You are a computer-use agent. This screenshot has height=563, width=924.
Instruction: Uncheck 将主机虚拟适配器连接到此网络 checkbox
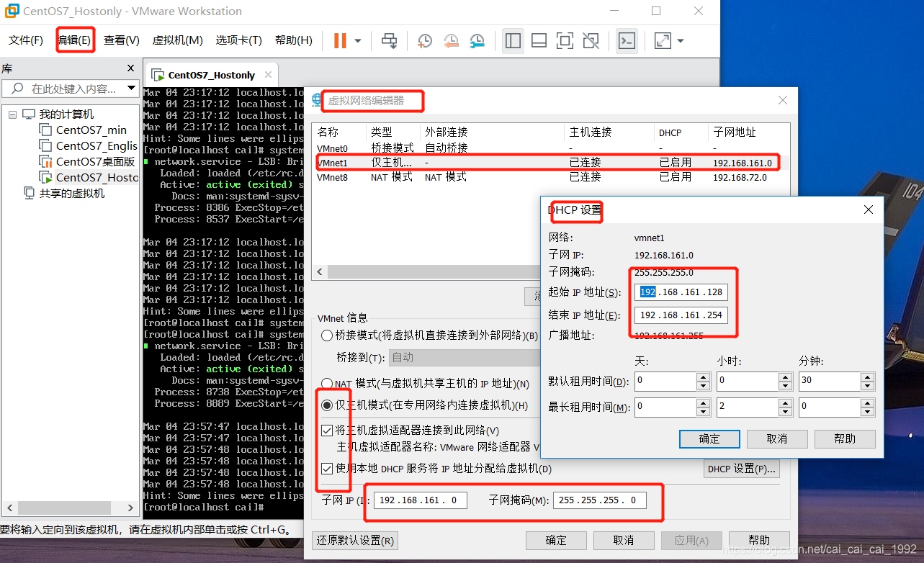tap(327, 431)
